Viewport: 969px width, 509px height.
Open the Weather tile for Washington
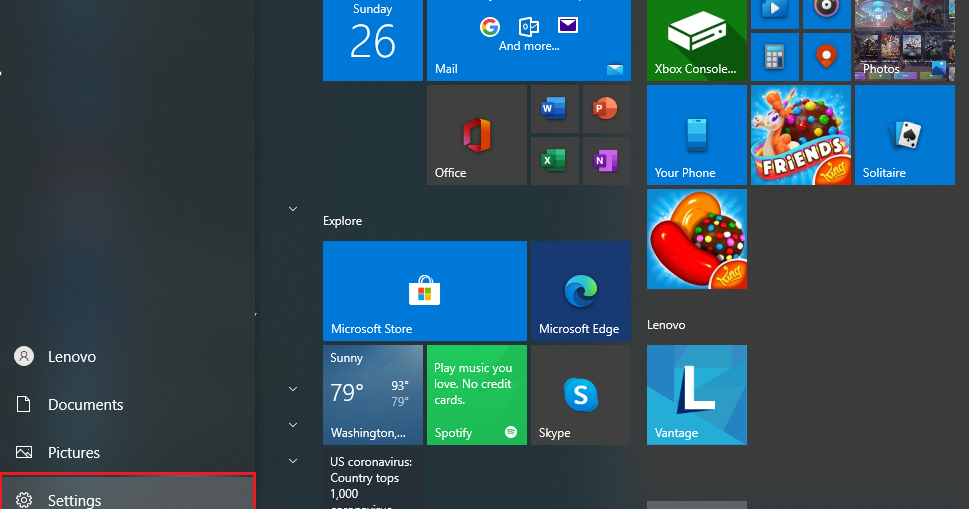373,395
